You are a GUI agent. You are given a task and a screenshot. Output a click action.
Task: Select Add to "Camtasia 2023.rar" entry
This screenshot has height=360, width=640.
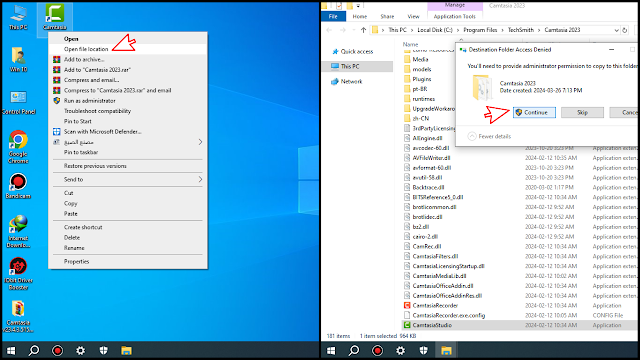point(128,70)
